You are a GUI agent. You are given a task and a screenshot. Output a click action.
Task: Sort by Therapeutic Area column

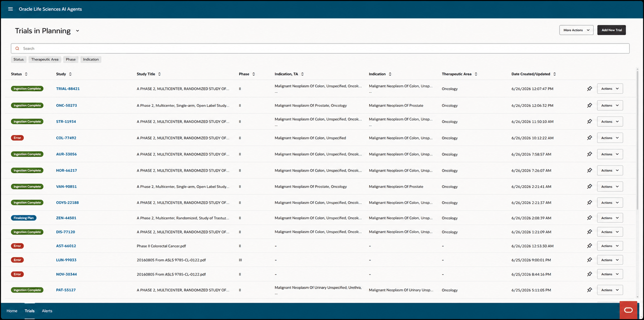point(476,74)
